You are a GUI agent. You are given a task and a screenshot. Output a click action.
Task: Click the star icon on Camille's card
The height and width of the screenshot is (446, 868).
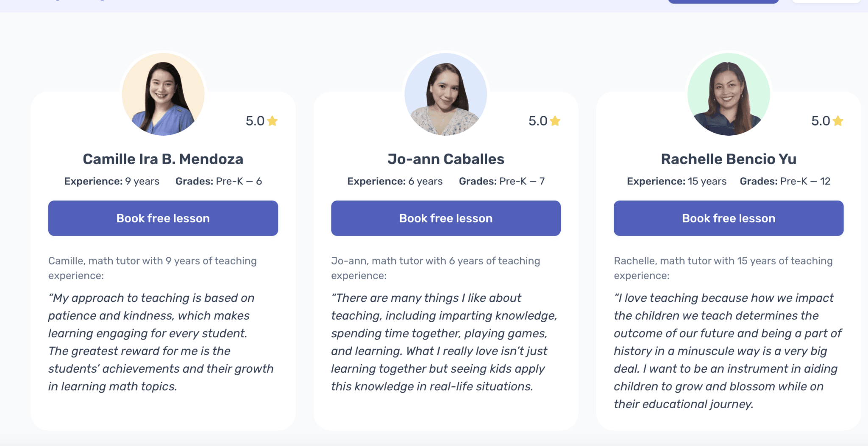tap(273, 121)
